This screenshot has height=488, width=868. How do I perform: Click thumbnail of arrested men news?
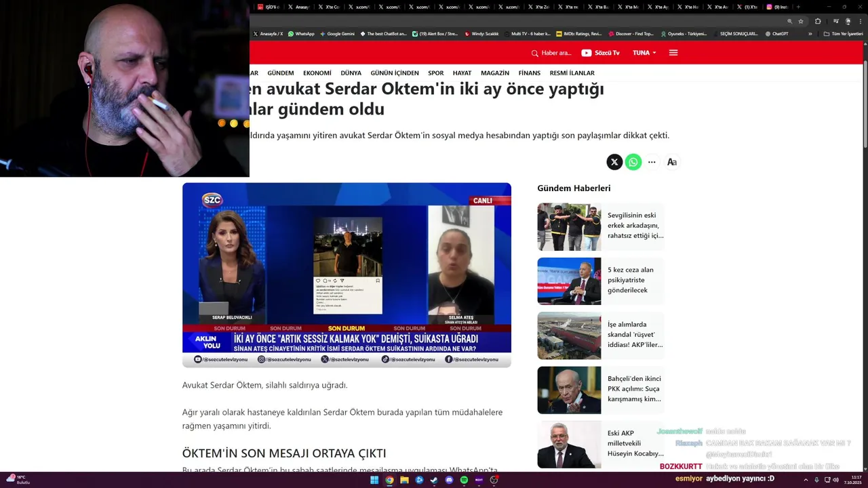(569, 227)
